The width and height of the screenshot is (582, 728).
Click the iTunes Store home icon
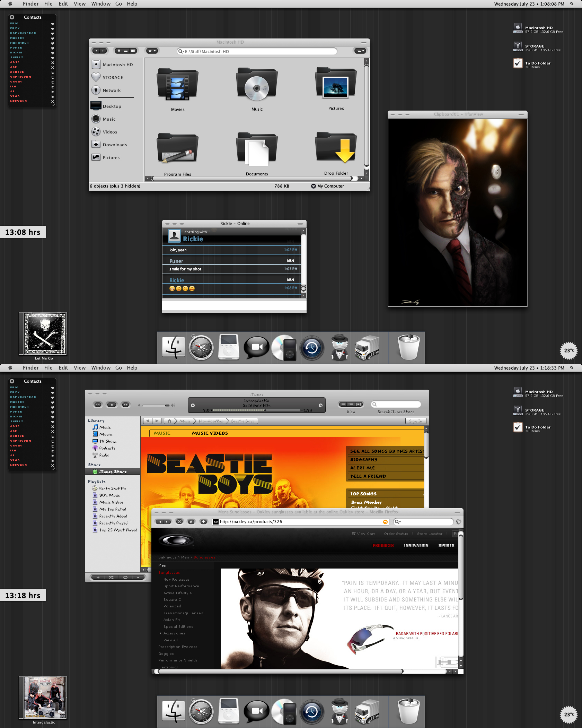169,421
